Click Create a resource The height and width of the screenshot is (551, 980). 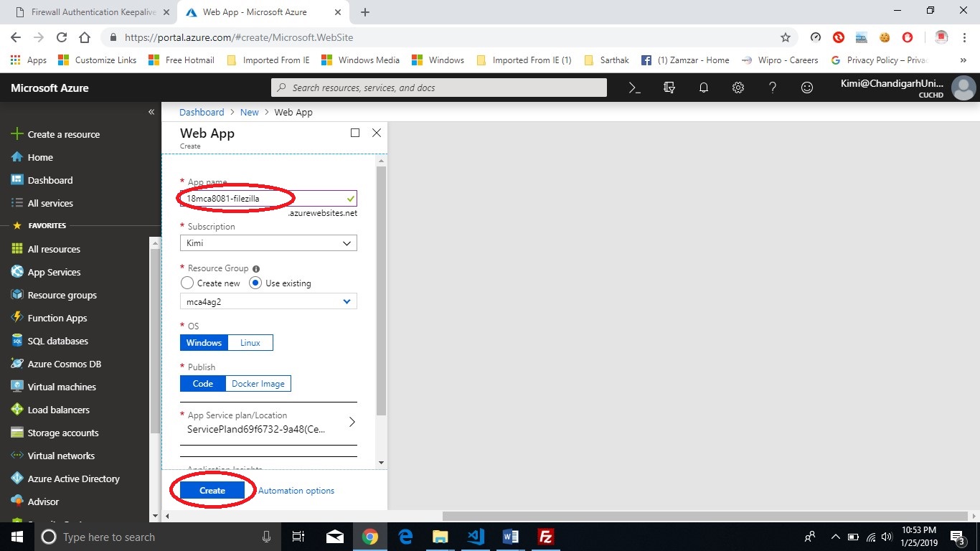coord(55,134)
